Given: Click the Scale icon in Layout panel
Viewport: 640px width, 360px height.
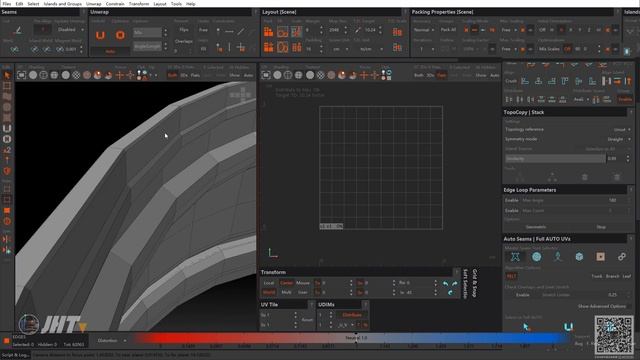Looking at the screenshot, I should pyautogui.click(x=296, y=31).
